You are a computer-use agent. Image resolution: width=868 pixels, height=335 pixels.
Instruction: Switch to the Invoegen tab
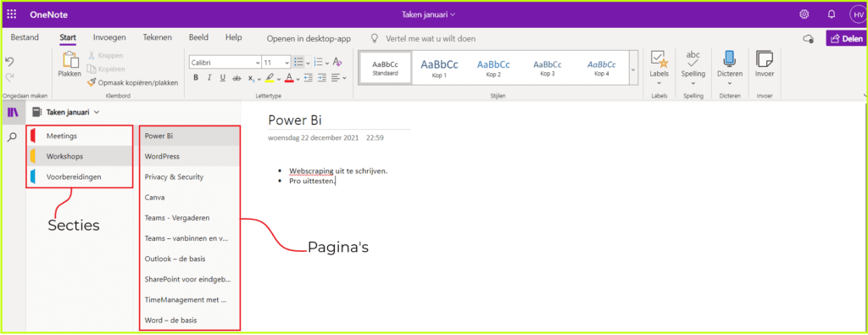point(109,37)
